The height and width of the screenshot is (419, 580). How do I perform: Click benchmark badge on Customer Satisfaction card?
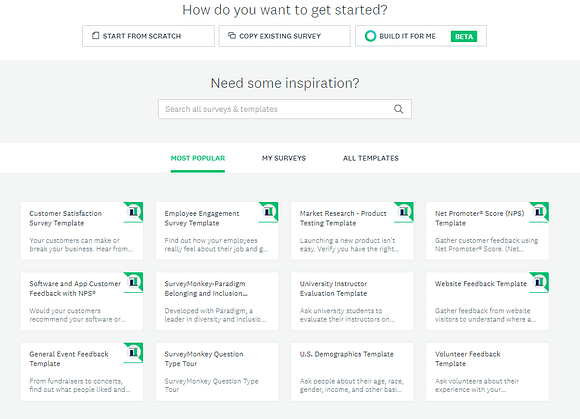coord(133,212)
